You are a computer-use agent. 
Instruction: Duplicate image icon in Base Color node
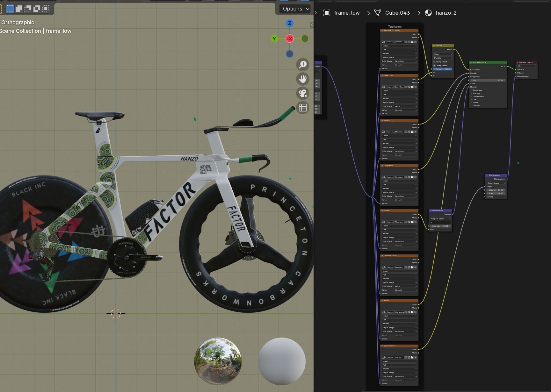[x=409, y=87]
